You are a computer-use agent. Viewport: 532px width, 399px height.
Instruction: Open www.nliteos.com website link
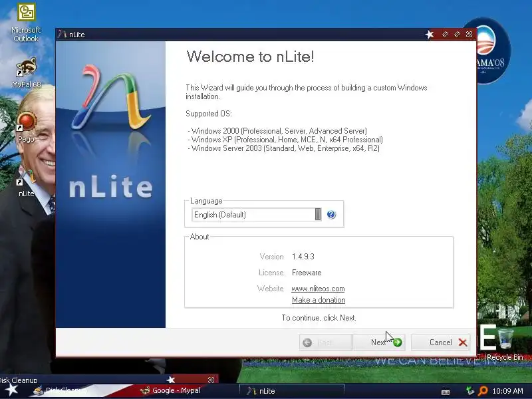[318, 289]
